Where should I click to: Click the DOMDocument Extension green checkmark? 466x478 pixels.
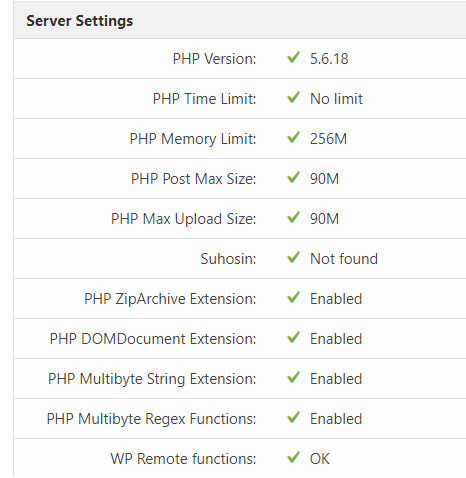(x=293, y=338)
